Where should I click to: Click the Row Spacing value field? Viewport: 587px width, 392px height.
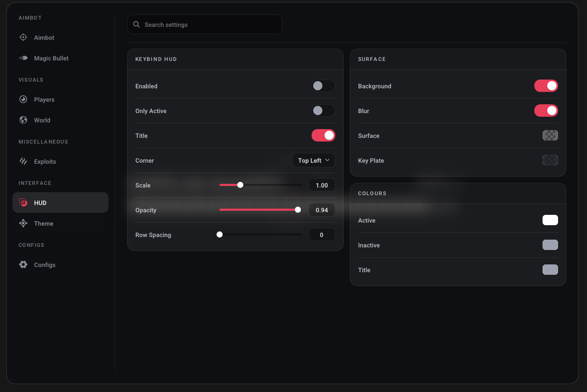pos(321,234)
